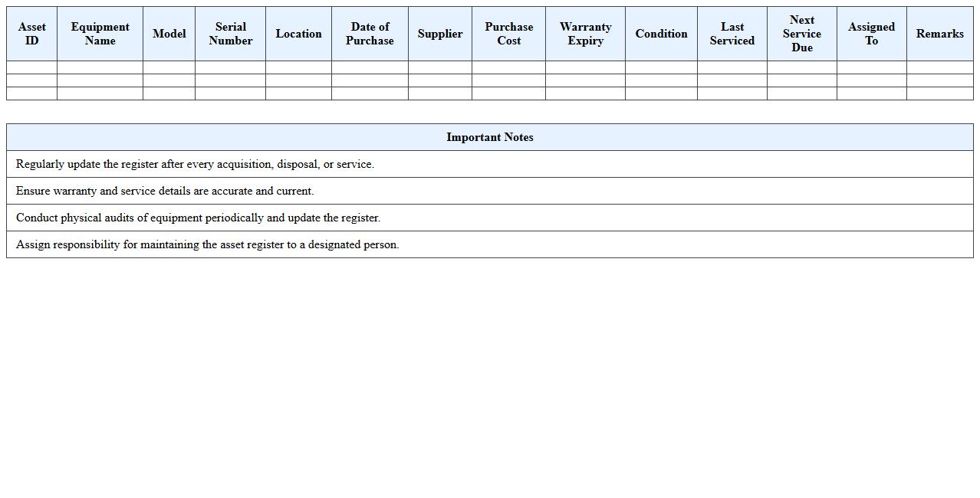Click the Asset ID column header

tap(31, 34)
